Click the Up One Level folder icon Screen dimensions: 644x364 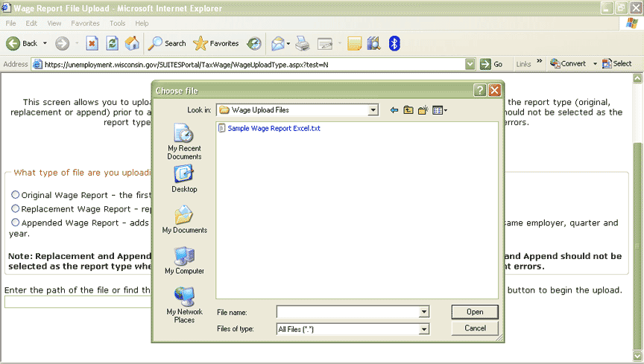pyautogui.click(x=408, y=110)
